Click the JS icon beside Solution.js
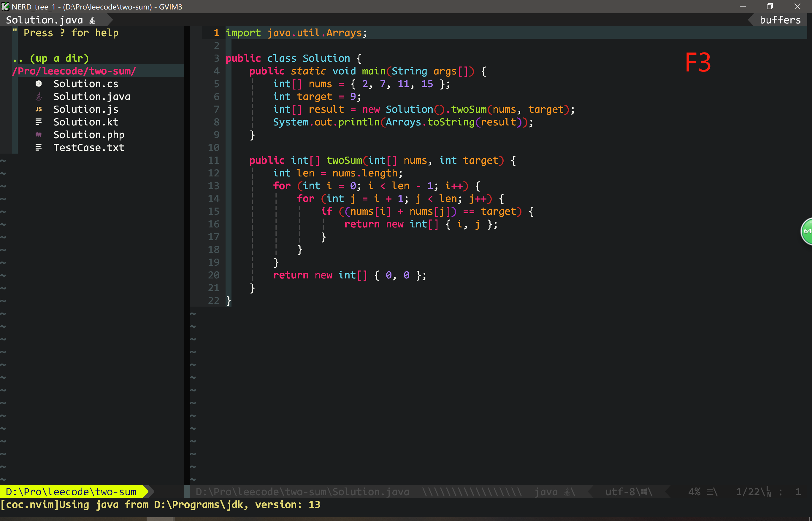The image size is (812, 521). (39, 109)
